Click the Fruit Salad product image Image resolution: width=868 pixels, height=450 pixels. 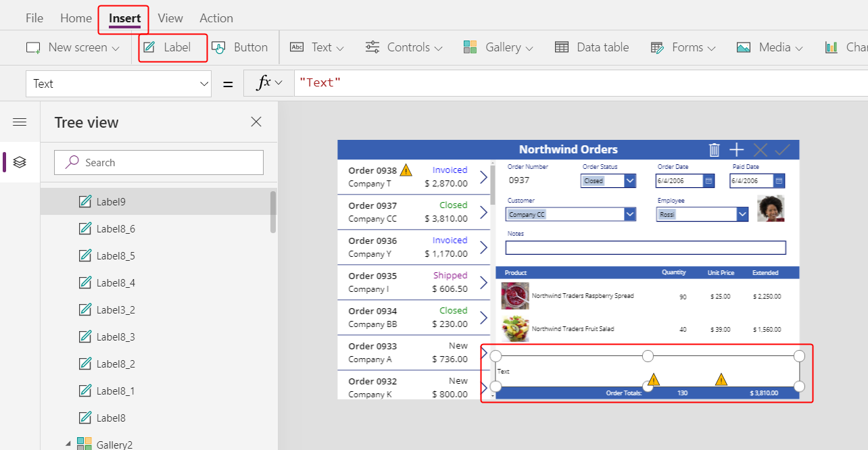click(515, 329)
